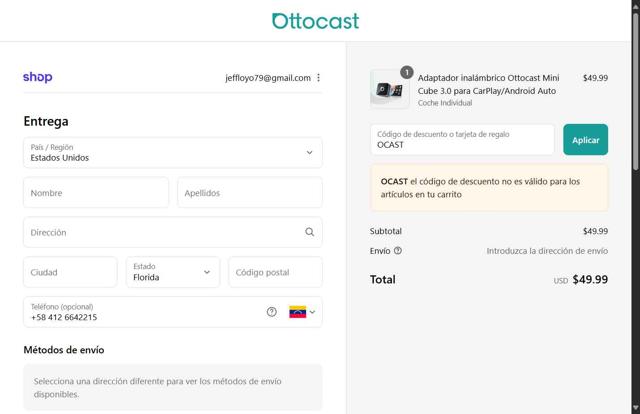Image resolution: width=640 pixels, height=414 pixels.
Task: Open the Venezuela flag phone country selector
Action: tap(302, 312)
